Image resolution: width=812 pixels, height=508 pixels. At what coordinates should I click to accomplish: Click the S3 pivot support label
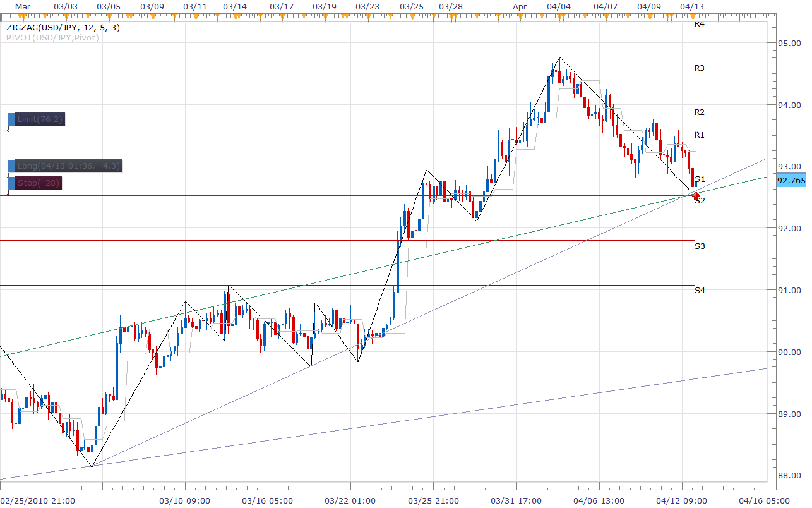[x=699, y=246]
